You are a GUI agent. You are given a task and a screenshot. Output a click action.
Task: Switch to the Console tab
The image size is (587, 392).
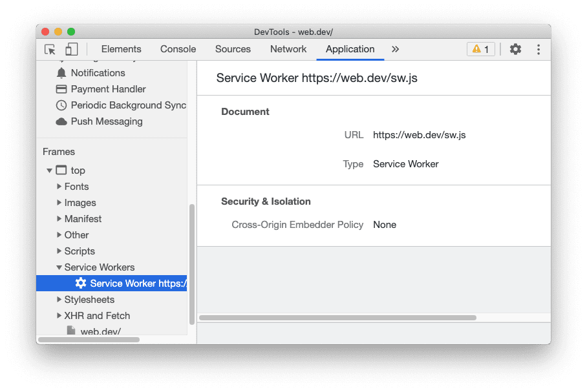[x=178, y=48]
